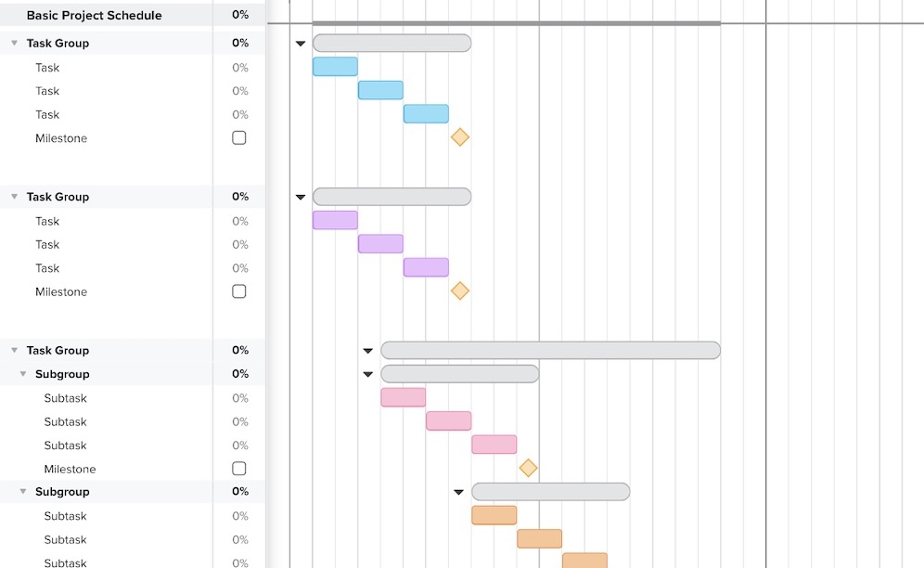Collapse the third Task Group in the left panel
Viewport: 924px width, 568px height.
tap(13, 350)
